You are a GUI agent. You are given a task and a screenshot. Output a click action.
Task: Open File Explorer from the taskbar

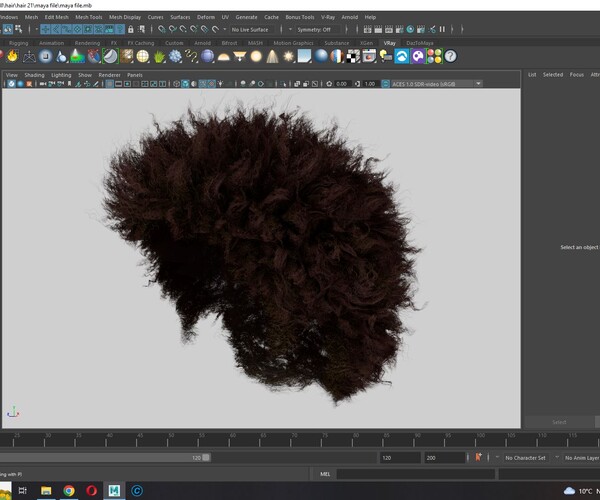point(46,490)
